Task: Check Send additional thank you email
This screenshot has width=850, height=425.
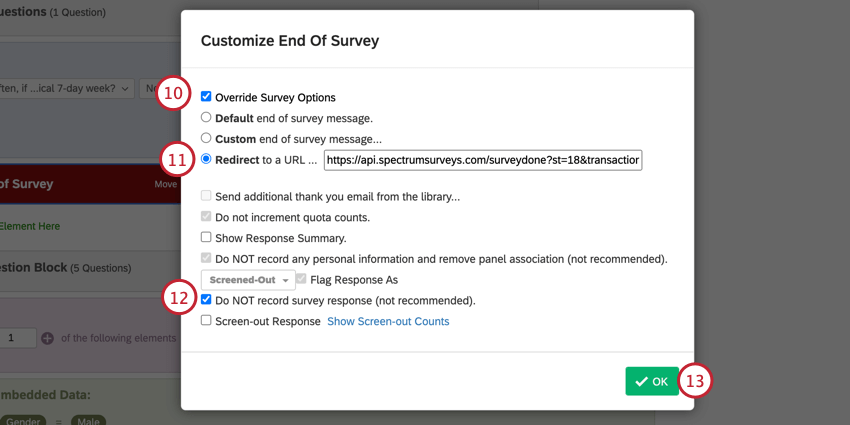Action: click(206, 197)
